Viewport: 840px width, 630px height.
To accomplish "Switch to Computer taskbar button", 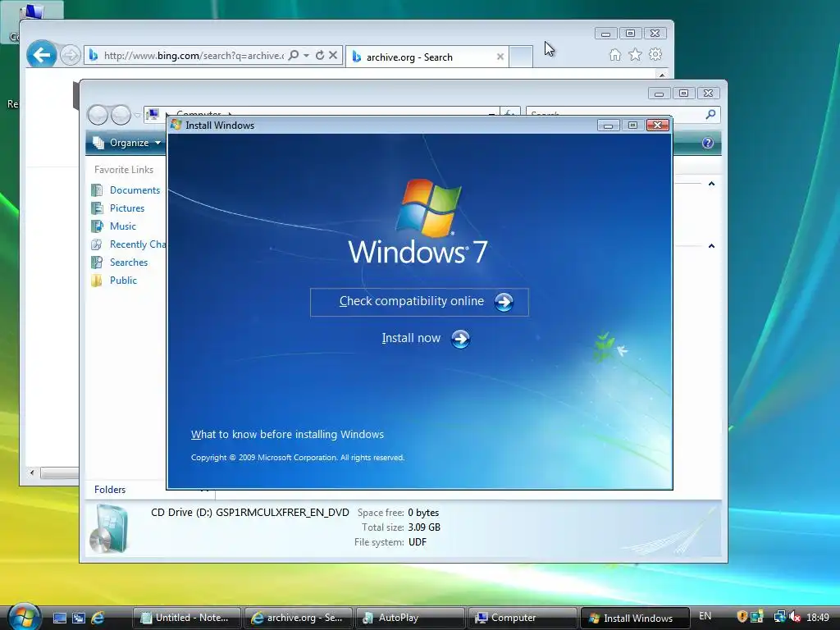I will pyautogui.click(x=523, y=619).
